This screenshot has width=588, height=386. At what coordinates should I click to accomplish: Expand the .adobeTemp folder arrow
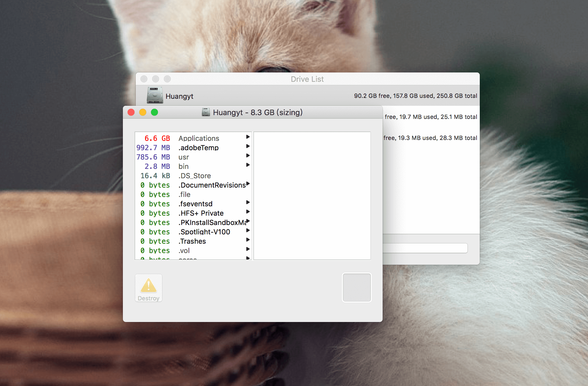point(248,146)
